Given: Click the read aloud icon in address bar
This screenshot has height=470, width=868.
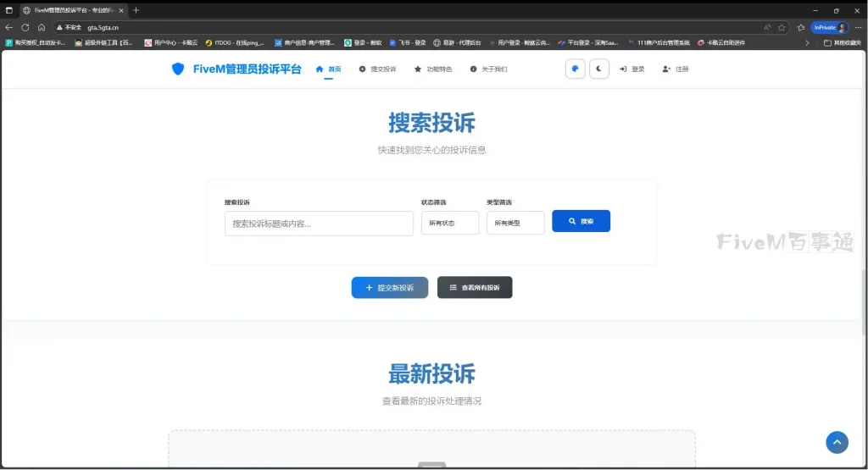Looking at the screenshot, I should (x=766, y=28).
